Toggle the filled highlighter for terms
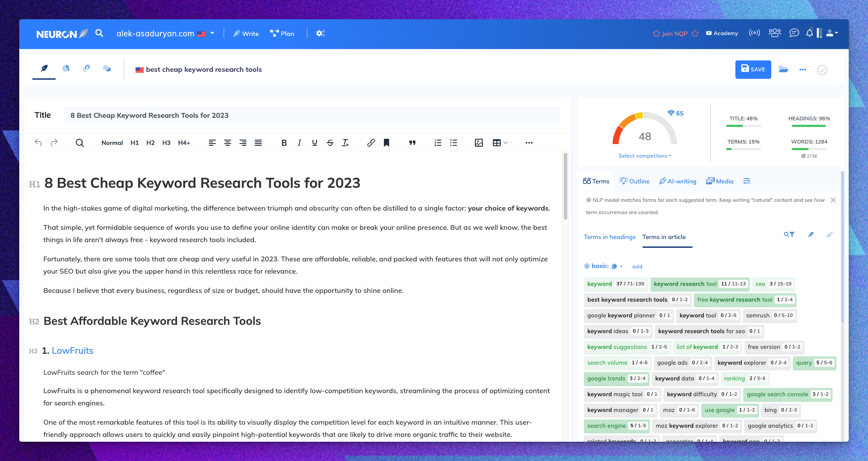The width and height of the screenshot is (868, 461). (811, 235)
